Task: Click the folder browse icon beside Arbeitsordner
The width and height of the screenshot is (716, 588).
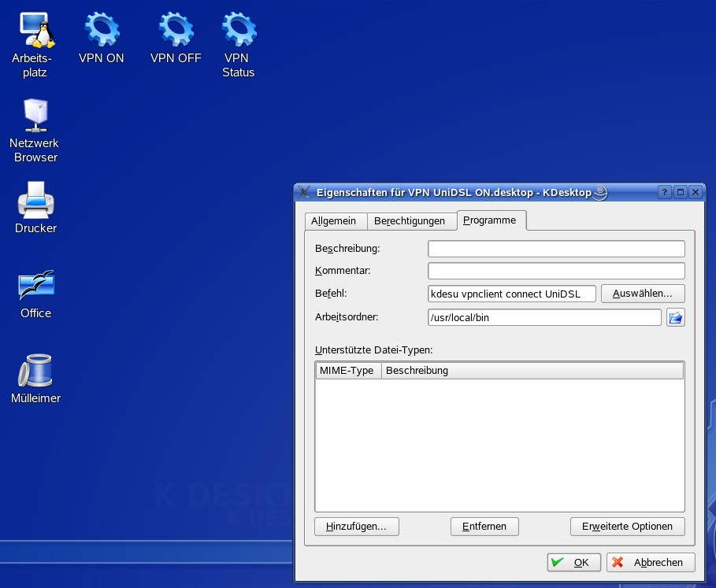Action: tap(675, 317)
